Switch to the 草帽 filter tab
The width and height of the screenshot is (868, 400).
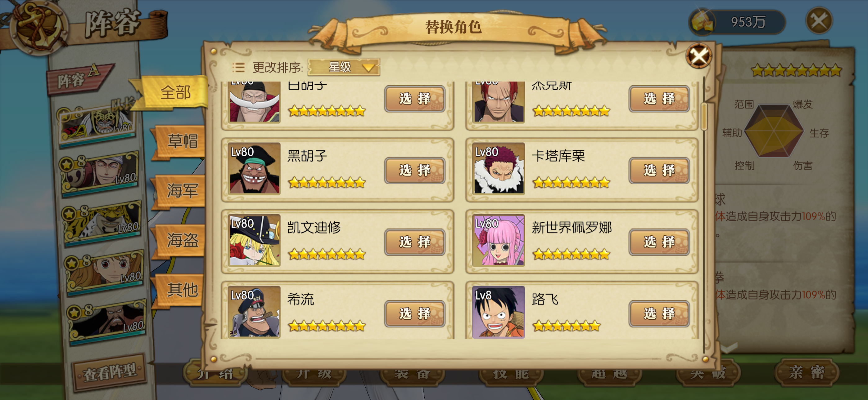coord(180,141)
